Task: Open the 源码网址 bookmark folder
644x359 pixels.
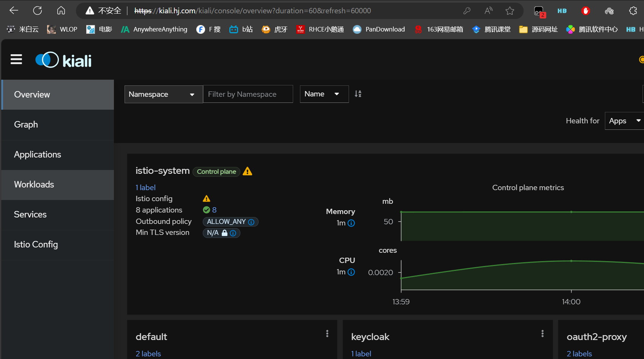Action: (538, 29)
